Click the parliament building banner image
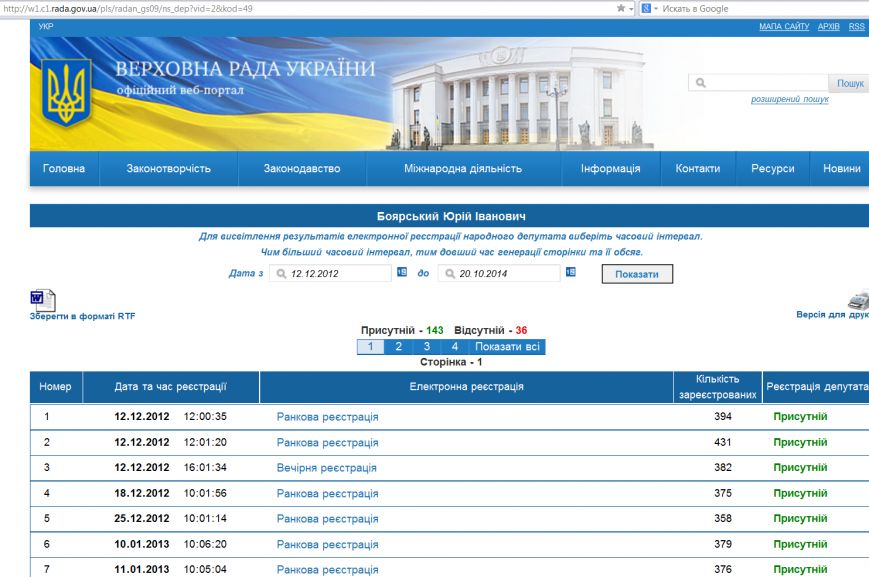The width and height of the screenshot is (869, 577). point(518,98)
